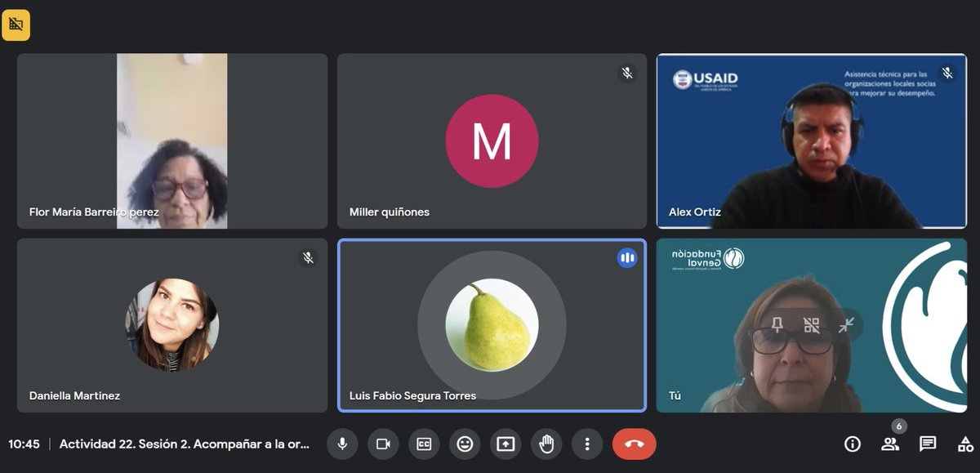Screen dimensions: 980x473
Task: Select Flor María Barreiro perez video tile
Action: (x=172, y=141)
